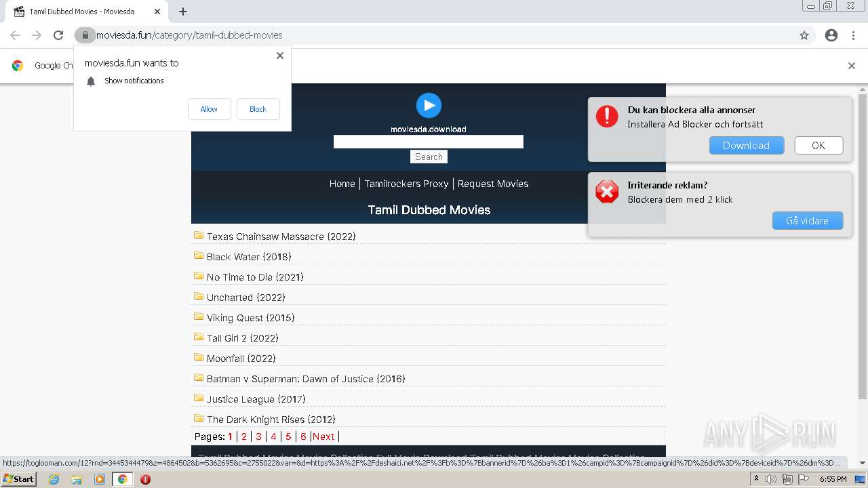Open the Windows Start menu
This screenshot has width=868, height=488.
19,479
